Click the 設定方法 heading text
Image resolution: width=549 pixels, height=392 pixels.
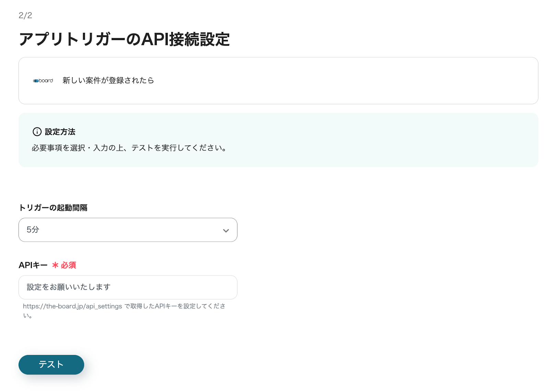(x=60, y=132)
